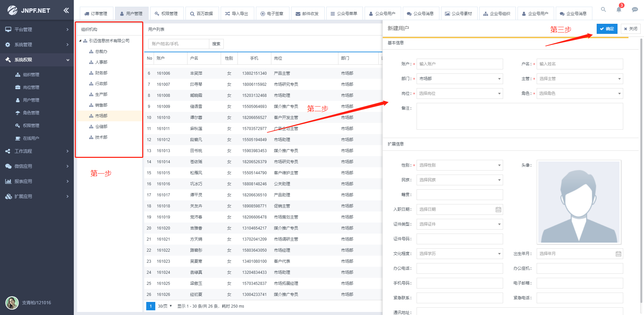Go to page 1 in pagination
Viewport: 644px width, 315px height.
(x=151, y=306)
